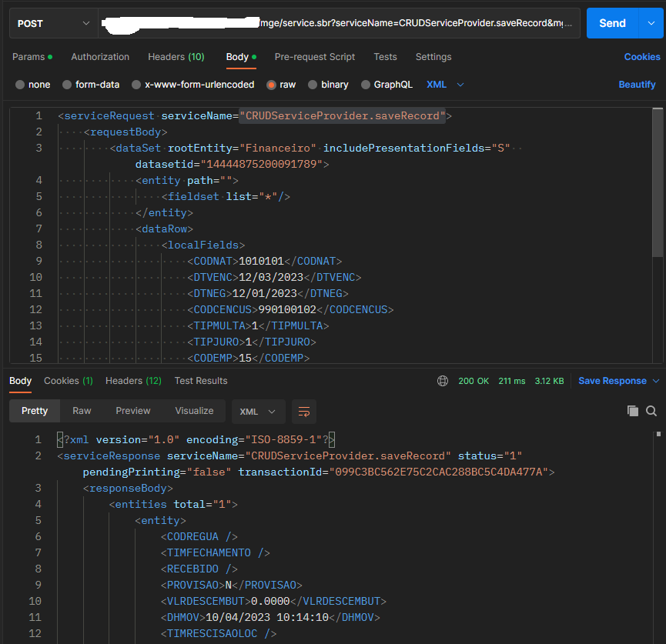
Task: Select the GraphQL body option
Action: pos(366,85)
